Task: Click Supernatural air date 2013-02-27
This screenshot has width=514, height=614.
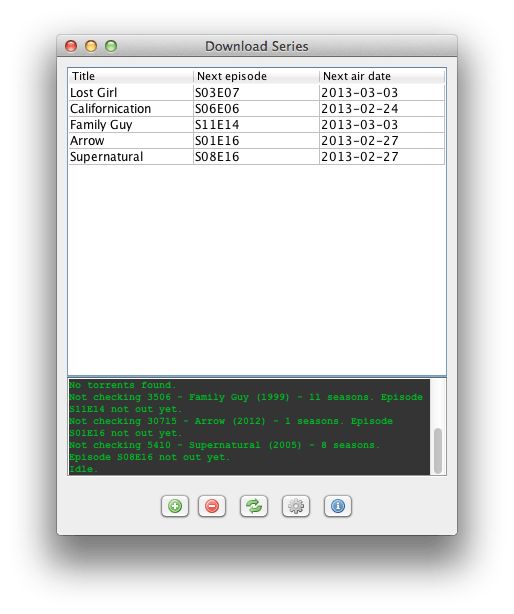Action: [x=382, y=157]
